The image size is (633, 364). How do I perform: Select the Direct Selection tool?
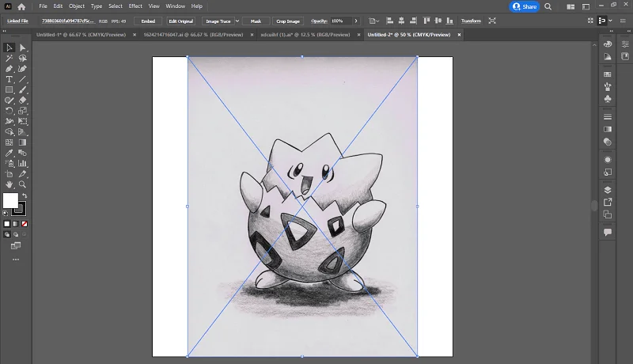point(23,48)
